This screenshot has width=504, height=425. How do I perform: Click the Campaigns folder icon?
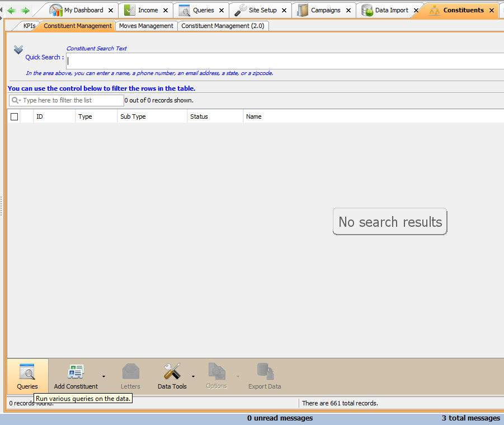pos(303,10)
